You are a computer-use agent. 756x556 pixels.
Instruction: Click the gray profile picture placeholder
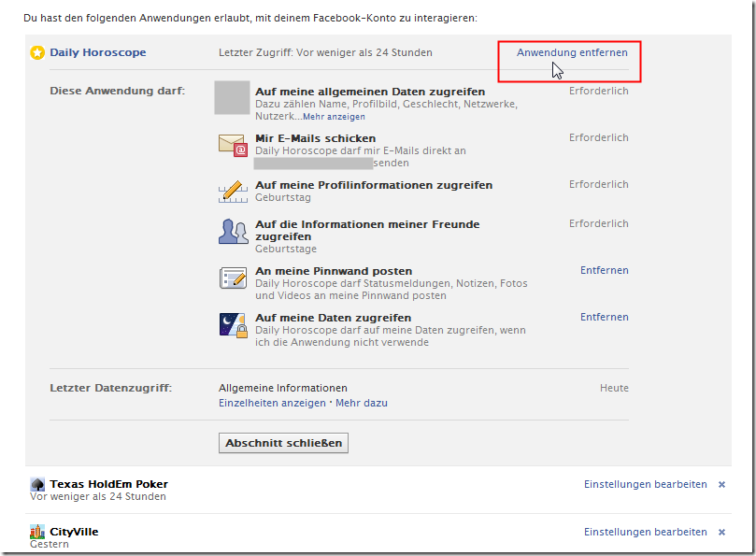click(x=232, y=97)
